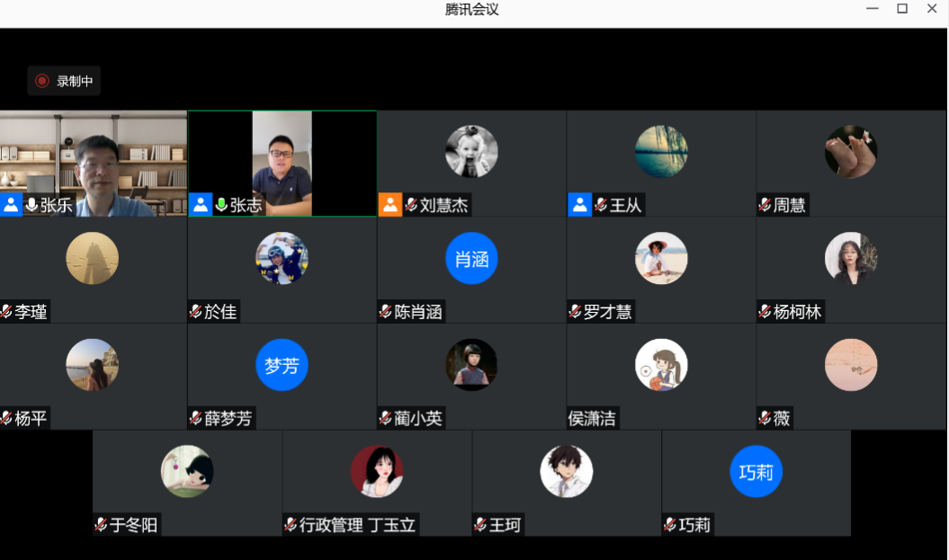The width and height of the screenshot is (949, 560).
Task: Click 于冬阳's participant tile avatar
Action: [x=187, y=472]
